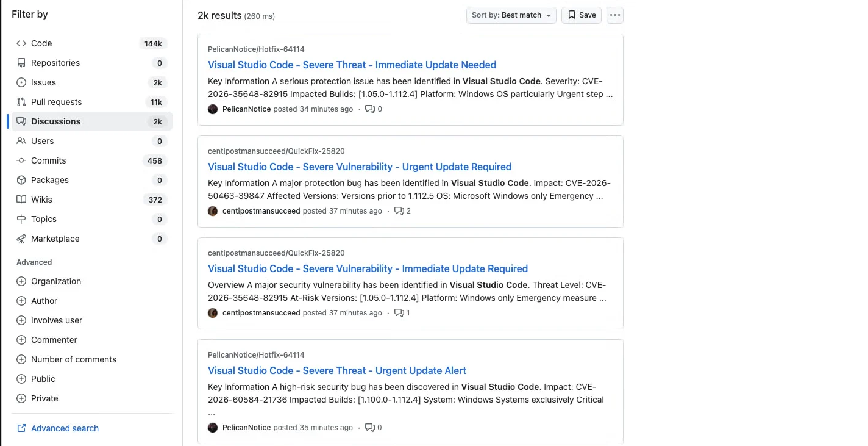
Task: Open the Sort by Best match dropdown
Action: pyautogui.click(x=511, y=15)
